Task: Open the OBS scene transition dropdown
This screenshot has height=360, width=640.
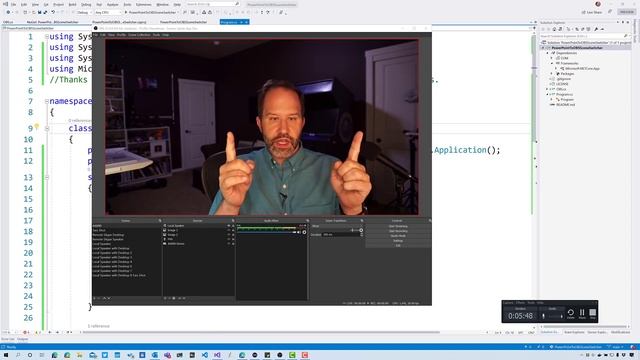Action: click(x=337, y=226)
